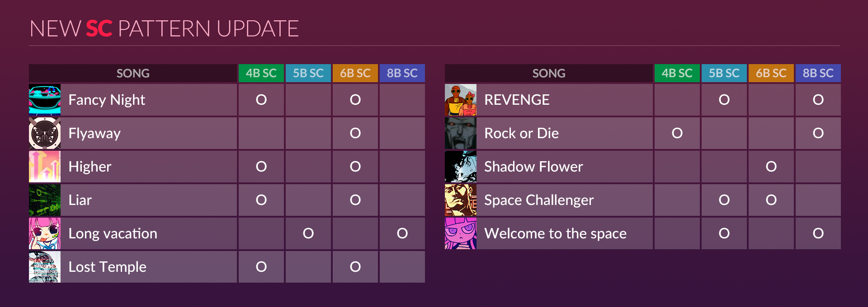The image size is (868, 307).
Task: Click the Fancy Night album art thumbnail
Action: tap(45, 100)
